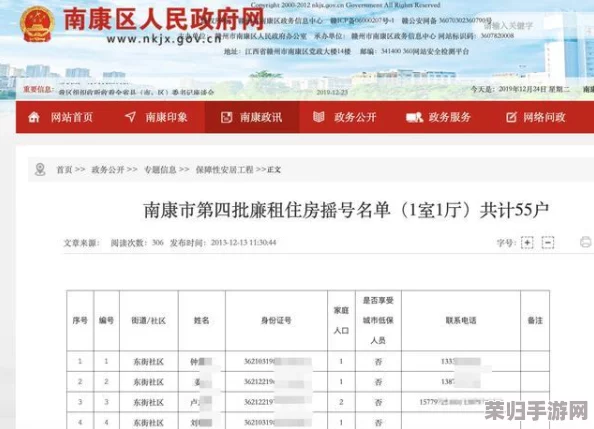
Task: Open the 南康政讯 menu item
Action: (x=252, y=117)
